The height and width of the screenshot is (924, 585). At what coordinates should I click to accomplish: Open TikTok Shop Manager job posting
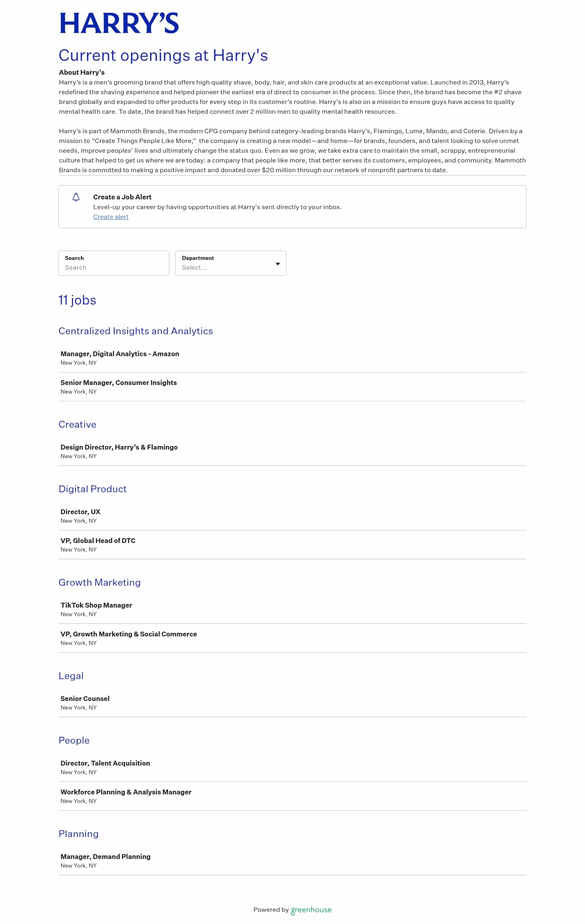click(x=96, y=605)
